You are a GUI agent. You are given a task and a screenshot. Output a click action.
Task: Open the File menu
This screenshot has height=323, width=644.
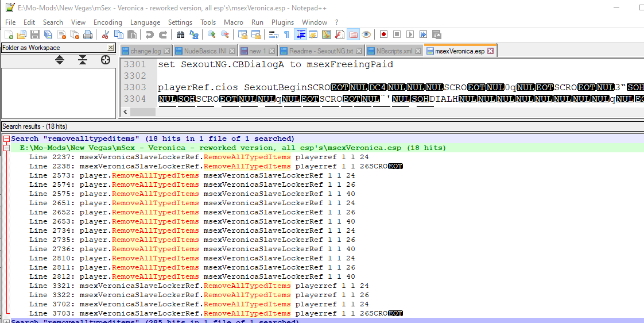tap(11, 22)
